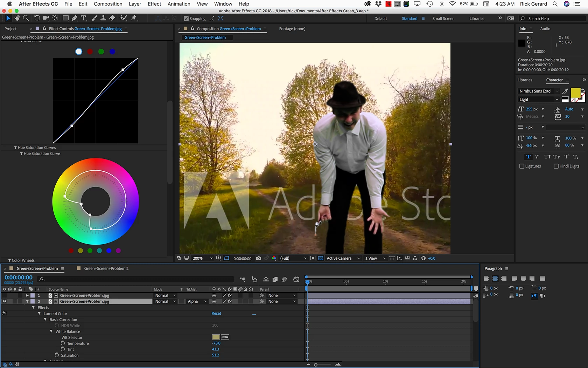
Task: Select the Unified Camera tool
Action: (45, 18)
